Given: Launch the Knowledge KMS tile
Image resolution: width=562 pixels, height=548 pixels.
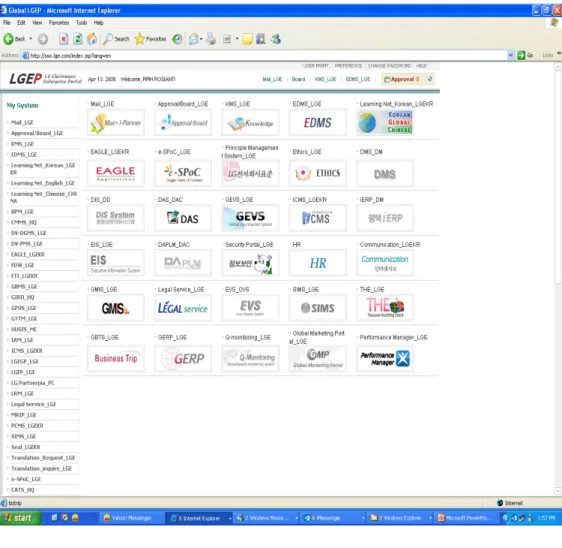Looking at the screenshot, I should pyautogui.click(x=250, y=123).
